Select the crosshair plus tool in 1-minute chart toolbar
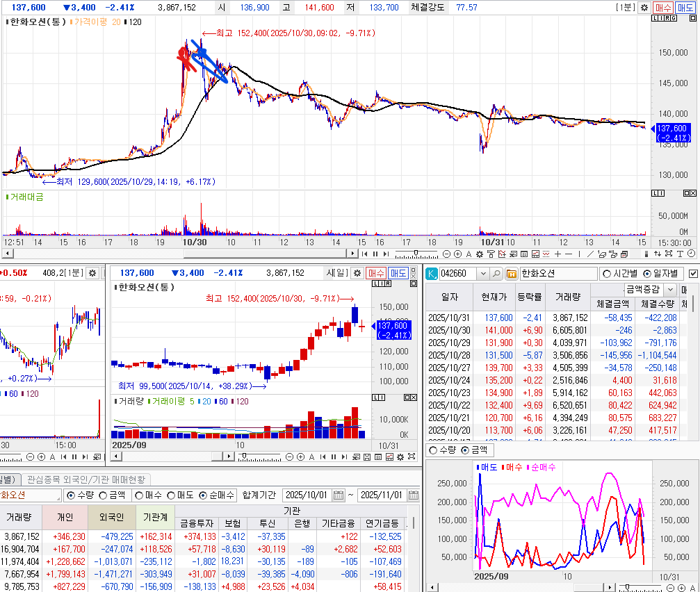This screenshot has height=592, width=700. tap(557, 254)
